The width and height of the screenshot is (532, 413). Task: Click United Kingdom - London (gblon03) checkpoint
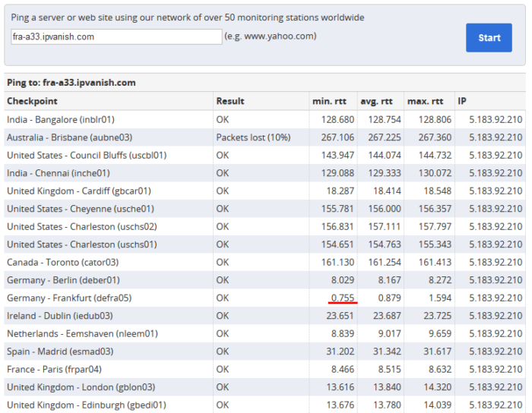coord(81,387)
